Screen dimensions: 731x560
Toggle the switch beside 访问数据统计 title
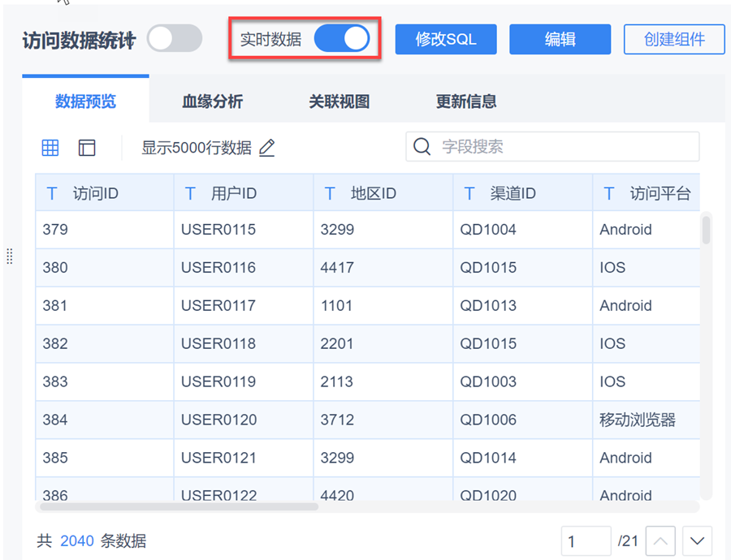point(175,38)
